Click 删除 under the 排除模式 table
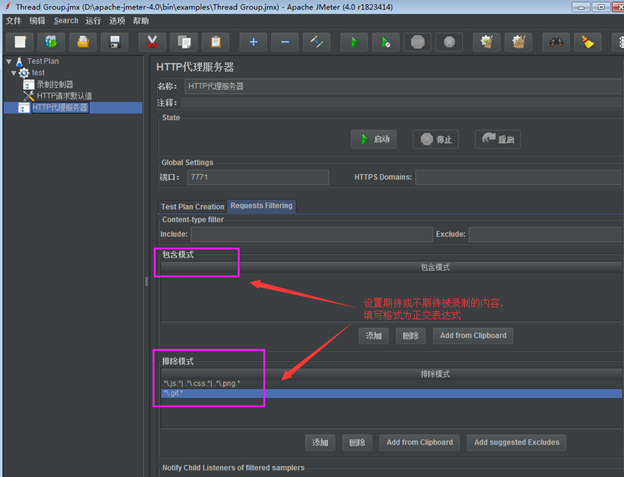The width and height of the screenshot is (624, 477). 357,442
